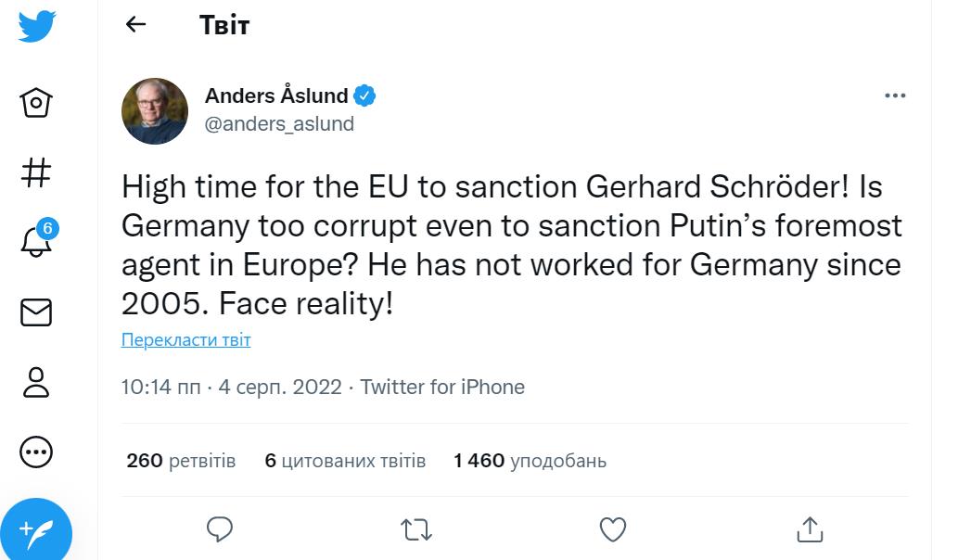
Task: Open Notifications bell with 6 badge
Action: point(36,242)
